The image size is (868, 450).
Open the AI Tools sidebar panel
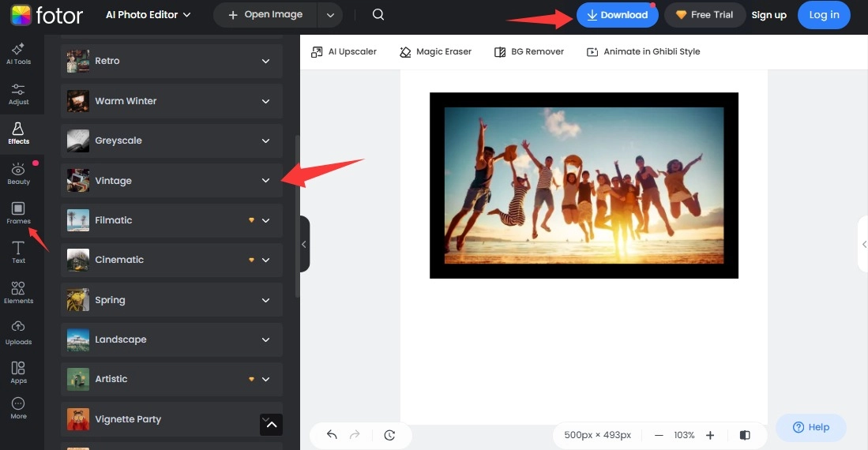coord(18,53)
